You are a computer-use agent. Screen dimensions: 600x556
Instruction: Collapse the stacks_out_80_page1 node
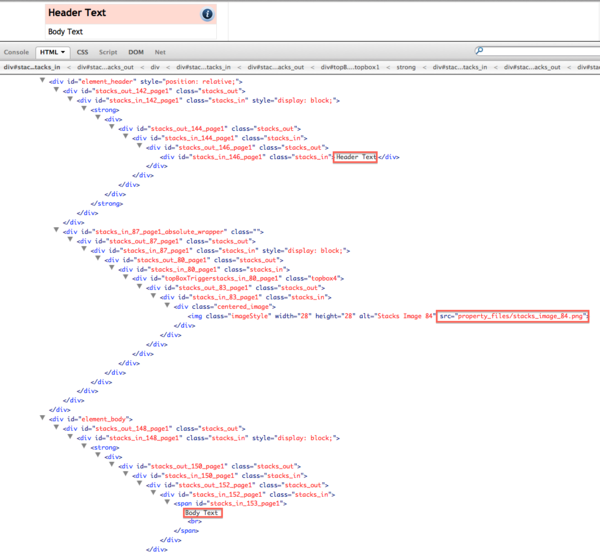click(98, 258)
